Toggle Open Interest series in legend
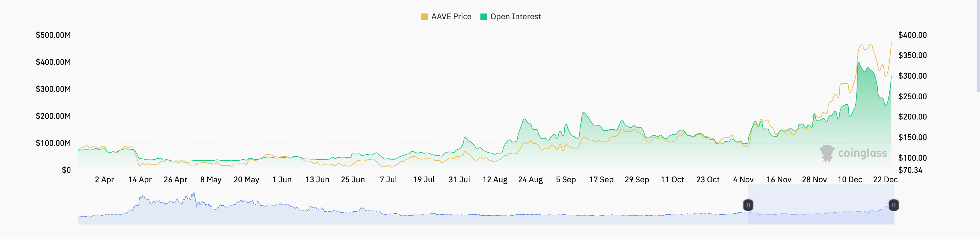 click(x=511, y=17)
